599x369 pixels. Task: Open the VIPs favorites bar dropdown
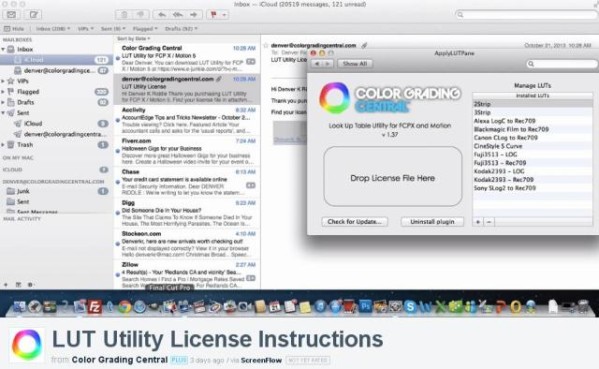85,29
